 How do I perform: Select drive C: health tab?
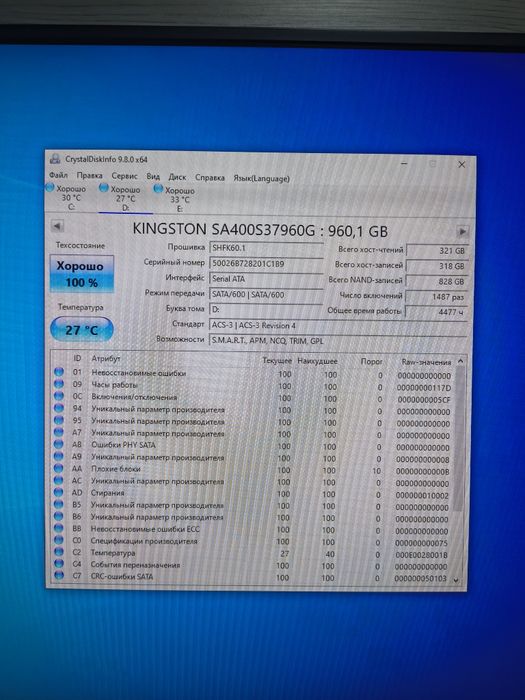click(x=71, y=197)
